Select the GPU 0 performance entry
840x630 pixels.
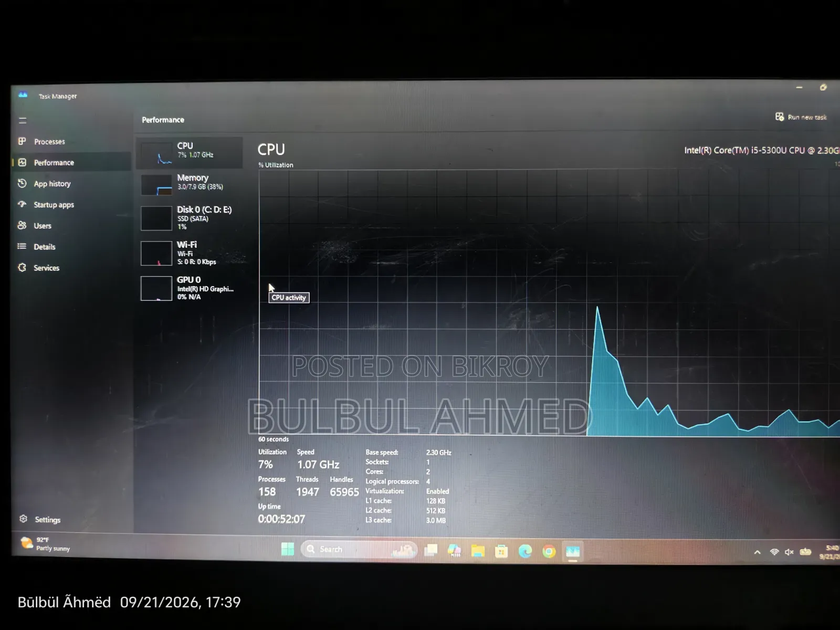[190, 288]
